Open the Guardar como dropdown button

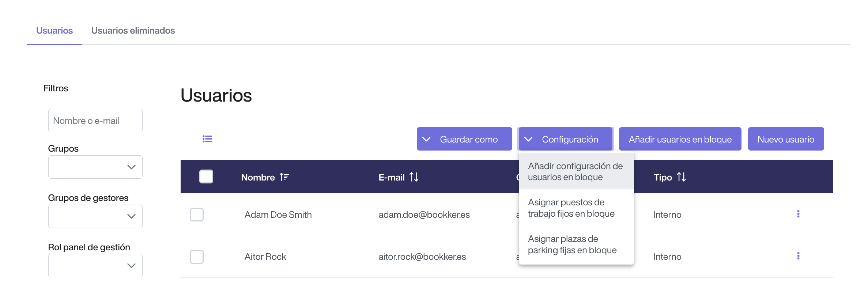point(464,139)
